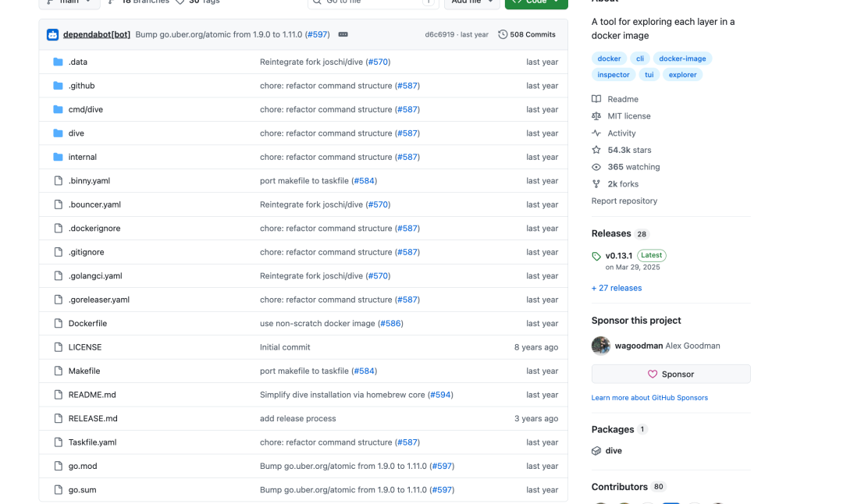Select the cli topic tag
The image size is (843, 504).
[640, 58]
